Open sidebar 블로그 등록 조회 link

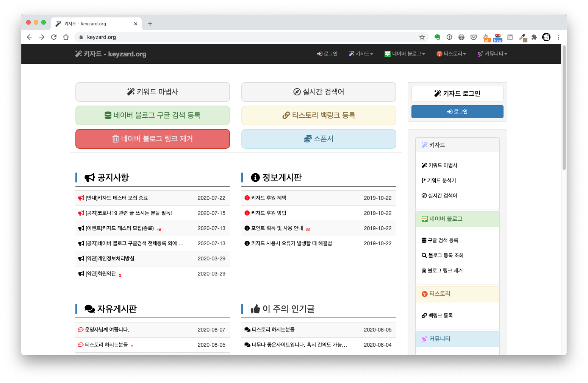tap(443, 255)
